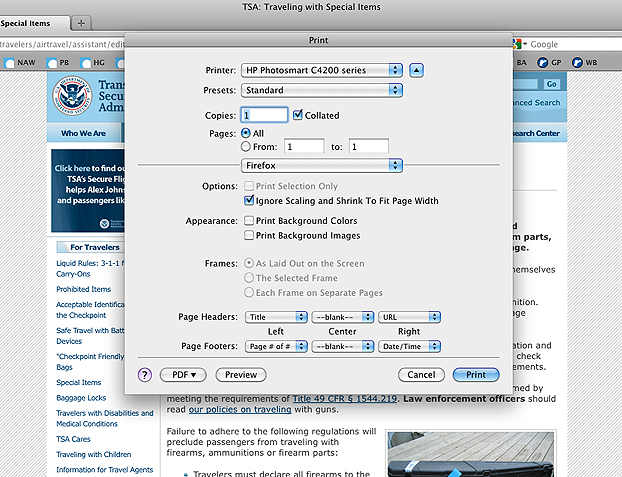Screen dimensions: 622x477
Task: Open Information for Travel Agents link
Action: (104, 470)
